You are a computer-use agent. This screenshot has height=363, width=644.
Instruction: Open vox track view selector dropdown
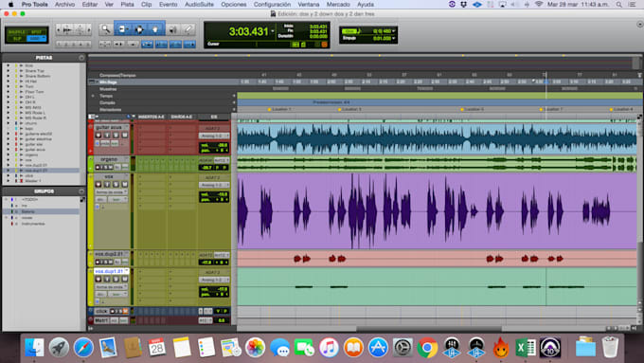[x=111, y=192]
